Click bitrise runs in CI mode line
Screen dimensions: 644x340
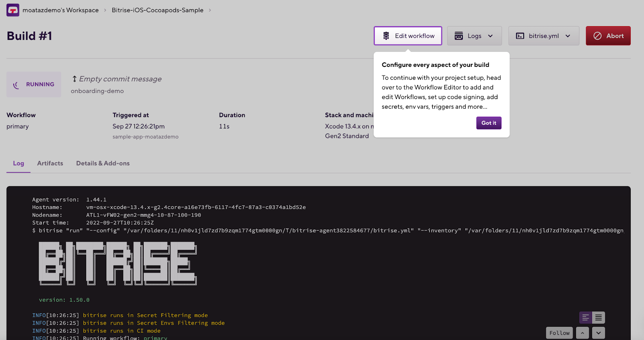pos(96,331)
